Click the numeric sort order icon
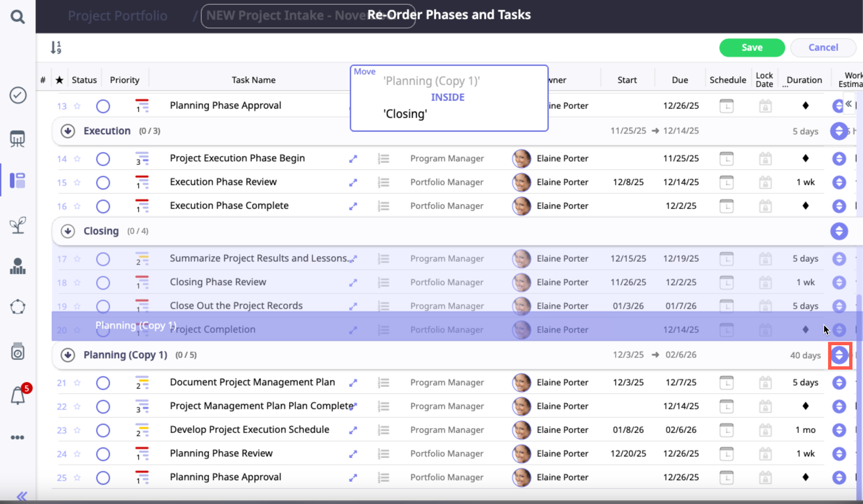Viewport: 863px width, 504px height. click(x=56, y=47)
